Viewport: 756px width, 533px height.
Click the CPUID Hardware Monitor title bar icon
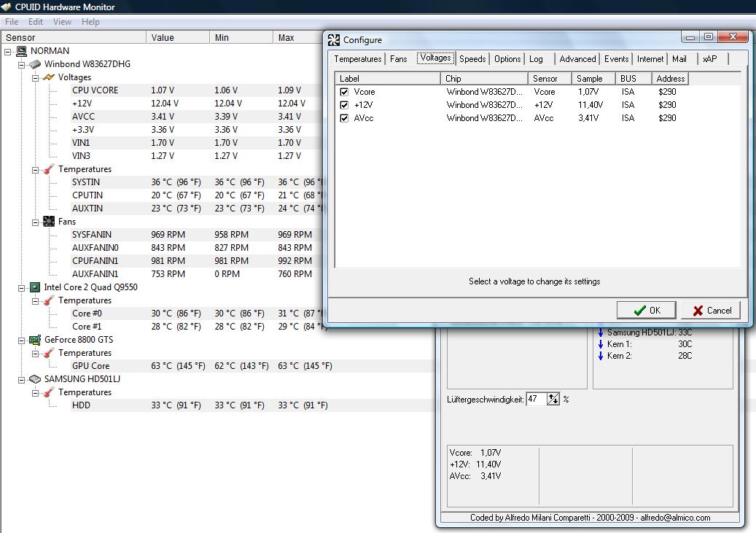(6, 7)
